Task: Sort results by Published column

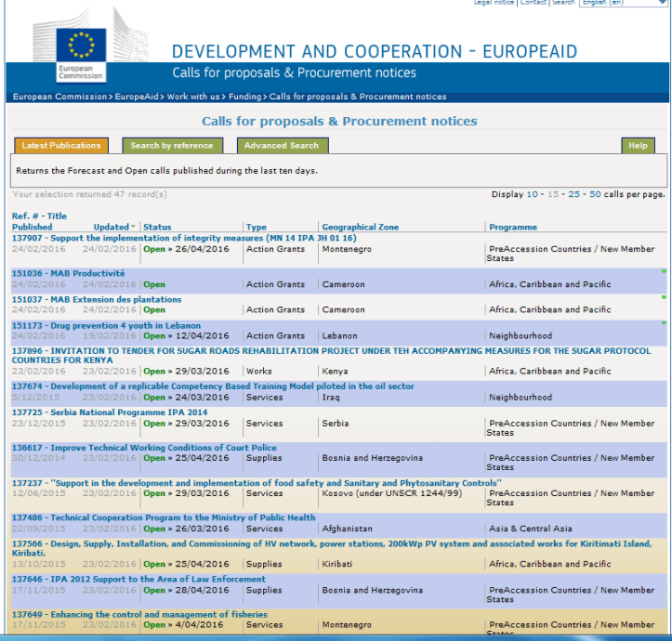Action: [32, 227]
